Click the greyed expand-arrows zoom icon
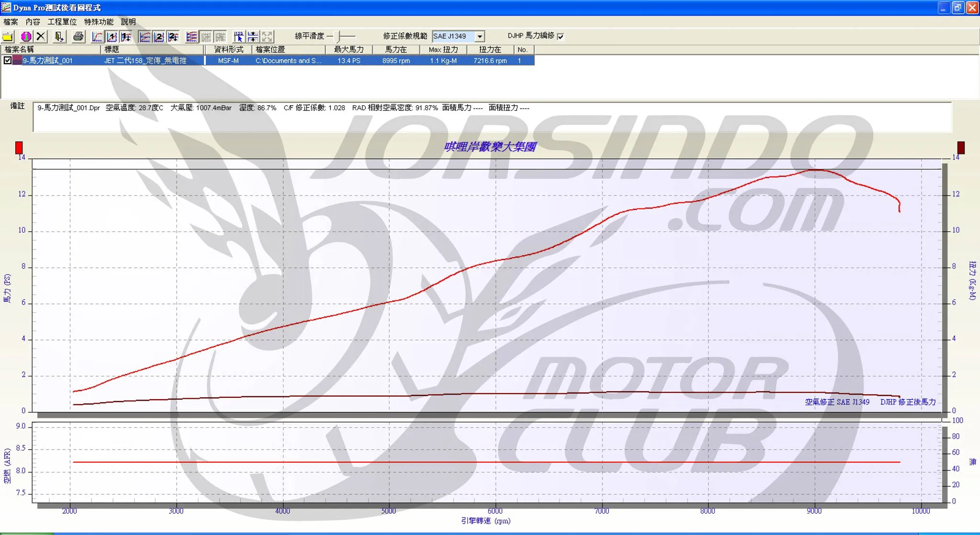 point(267,36)
